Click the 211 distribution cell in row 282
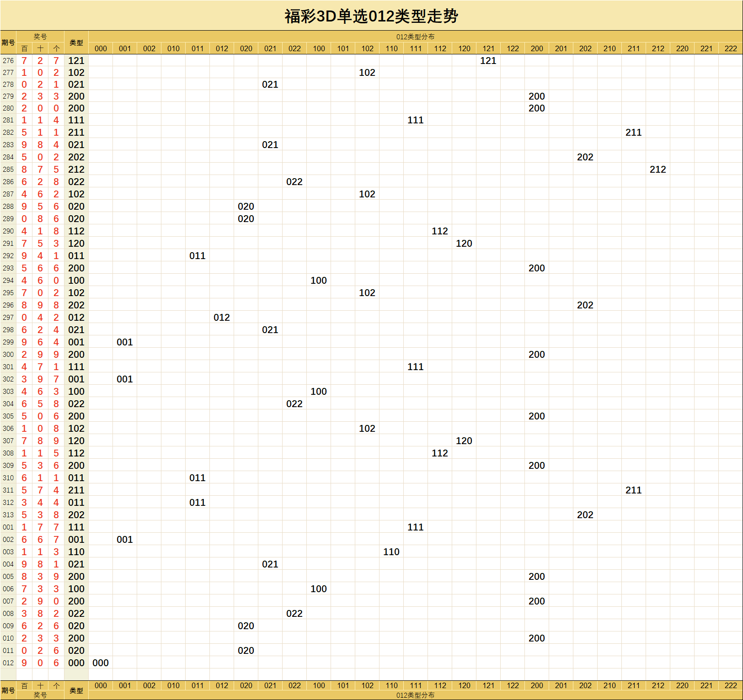Viewport: 743px width, 700px height. tap(634, 132)
